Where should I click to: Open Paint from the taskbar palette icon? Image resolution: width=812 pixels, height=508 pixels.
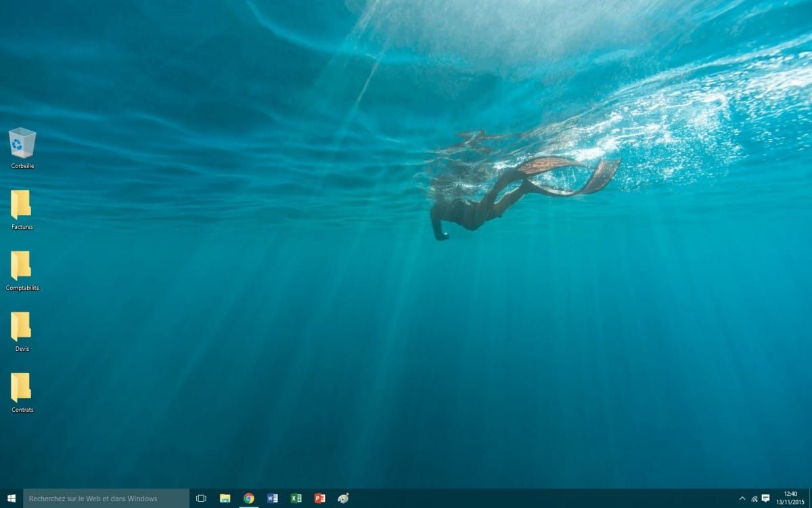coord(344,499)
